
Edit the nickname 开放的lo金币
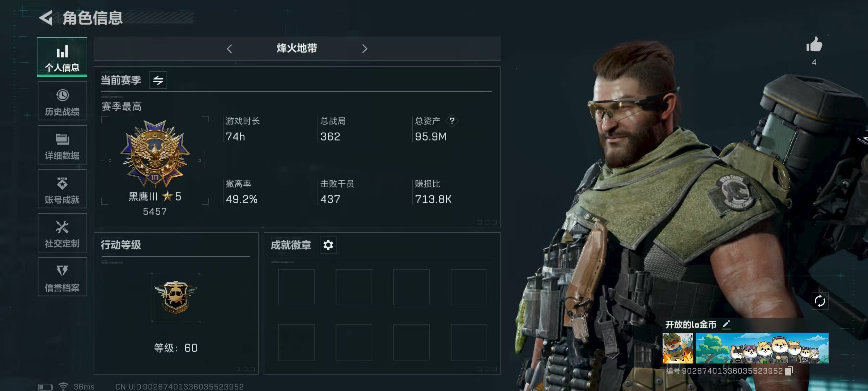727,325
